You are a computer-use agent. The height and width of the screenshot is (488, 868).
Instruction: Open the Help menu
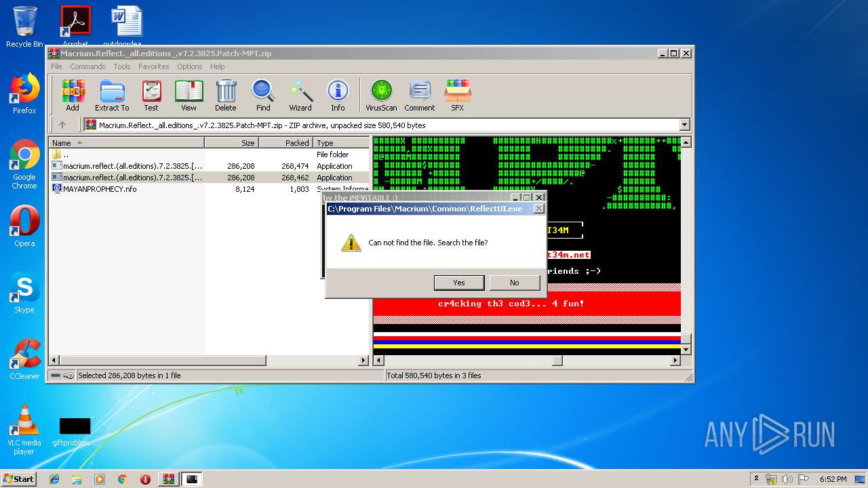(x=217, y=66)
